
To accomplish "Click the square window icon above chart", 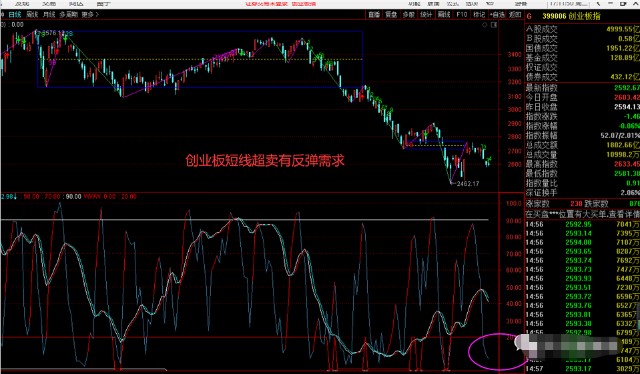I will (x=494, y=25).
